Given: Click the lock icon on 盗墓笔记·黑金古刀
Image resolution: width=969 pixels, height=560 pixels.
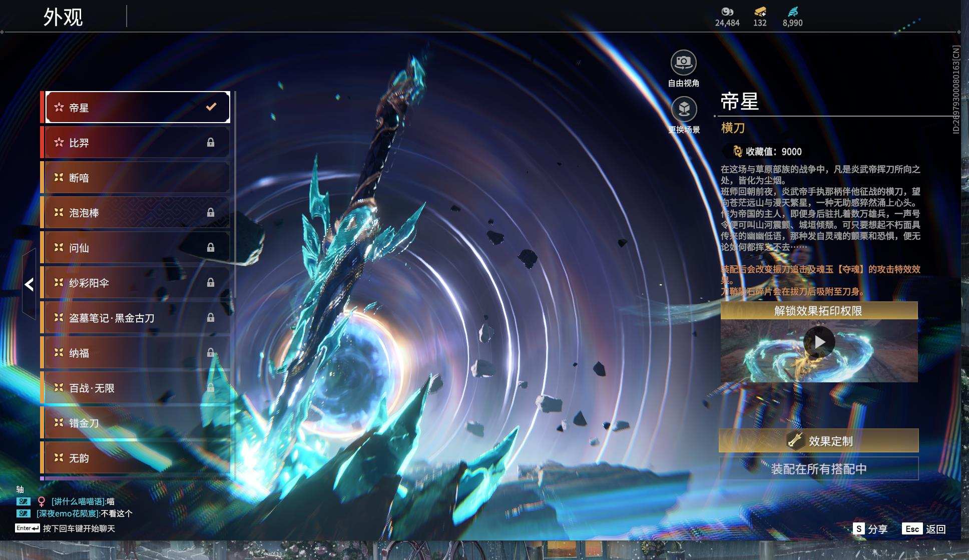Looking at the screenshot, I should pos(211,318).
